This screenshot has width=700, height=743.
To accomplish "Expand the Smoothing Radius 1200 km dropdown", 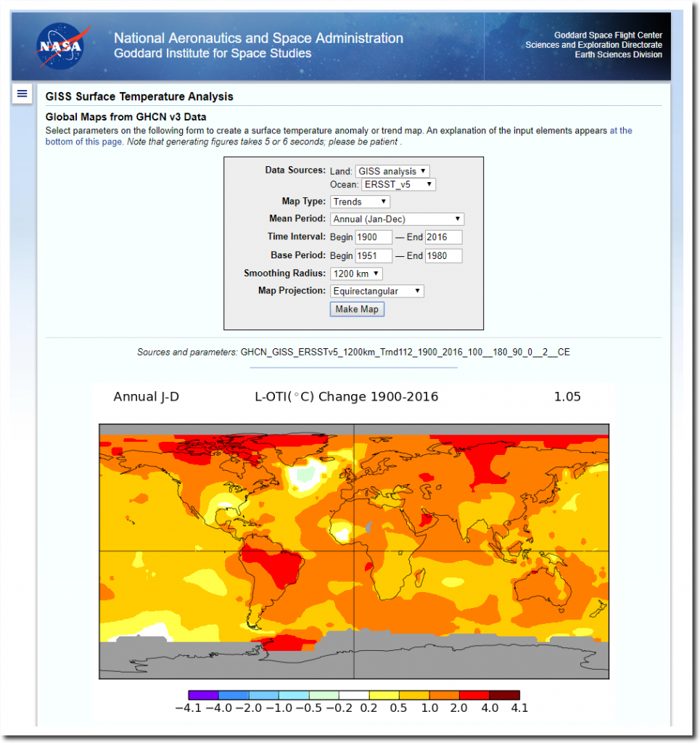I will click(x=356, y=274).
